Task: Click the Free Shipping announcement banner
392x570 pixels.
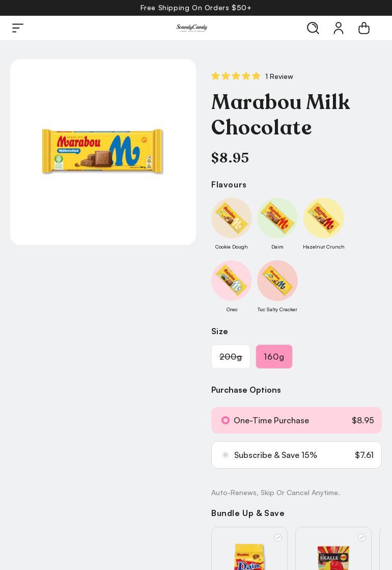Action: point(196,8)
